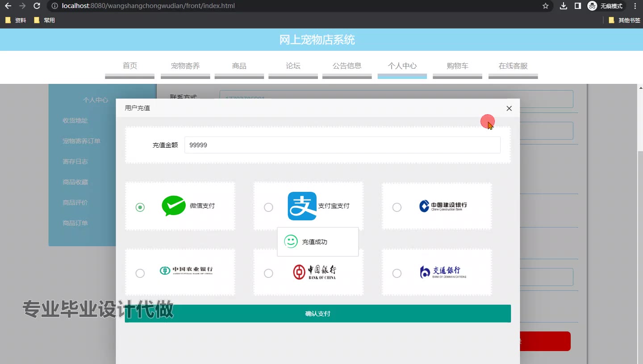Screen dimensions: 643x364
Task: Open the browser downloads icon
Action: 564,6
